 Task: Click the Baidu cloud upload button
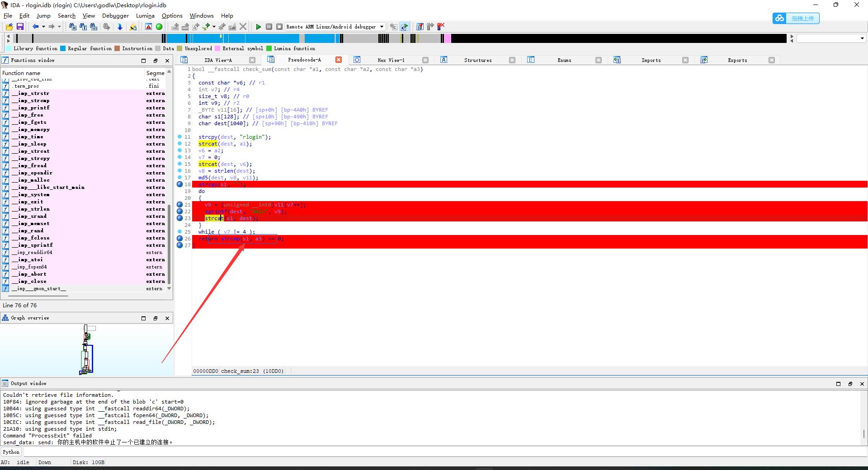pos(796,19)
